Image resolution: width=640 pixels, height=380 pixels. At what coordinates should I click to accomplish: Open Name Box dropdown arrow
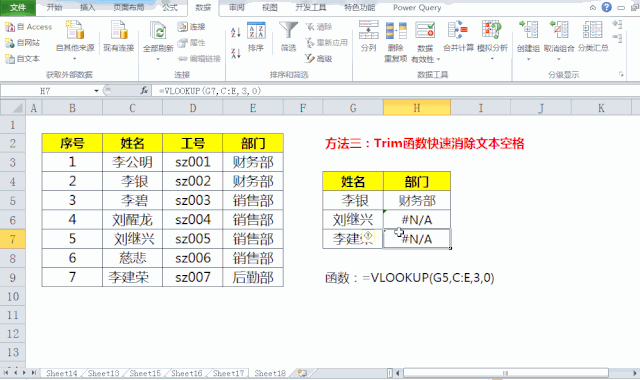(x=96, y=91)
